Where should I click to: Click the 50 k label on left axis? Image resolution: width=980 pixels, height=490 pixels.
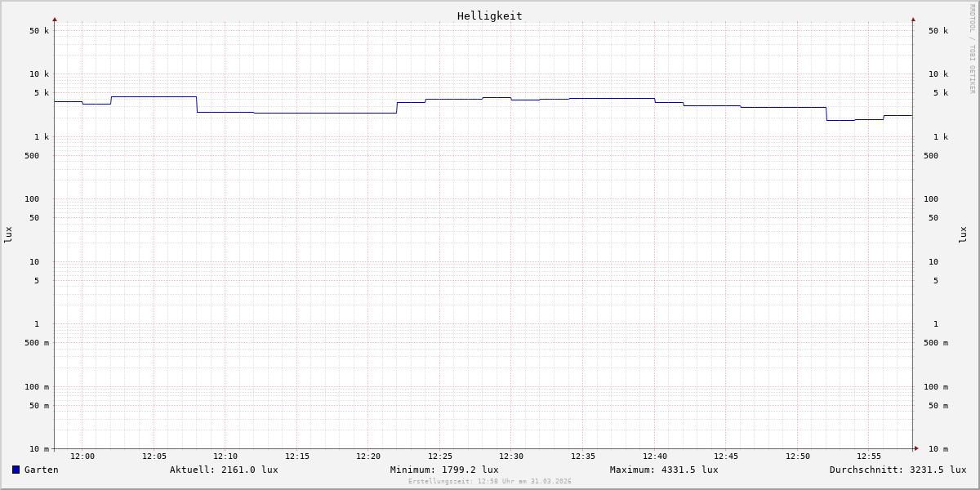click(x=39, y=31)
